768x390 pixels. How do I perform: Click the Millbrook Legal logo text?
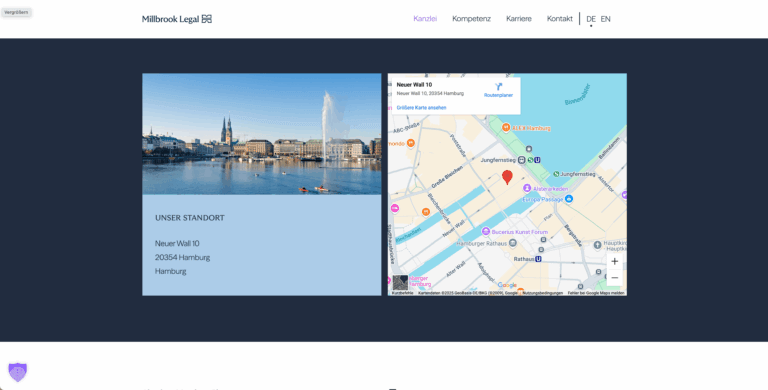(170, 19)
